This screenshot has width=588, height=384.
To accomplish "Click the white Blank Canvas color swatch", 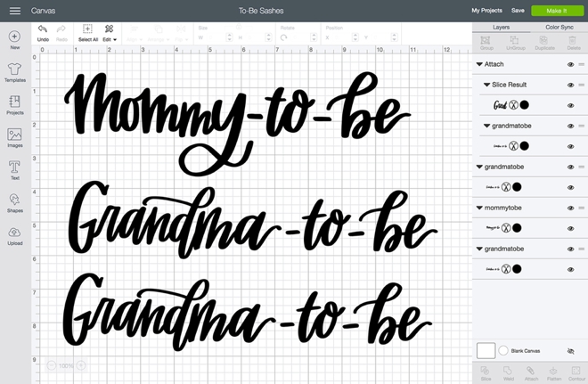I will (x=486, y=351).
